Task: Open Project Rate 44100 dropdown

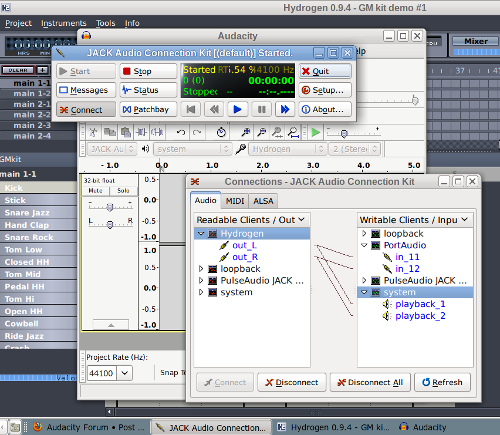Action: point(124,373)
